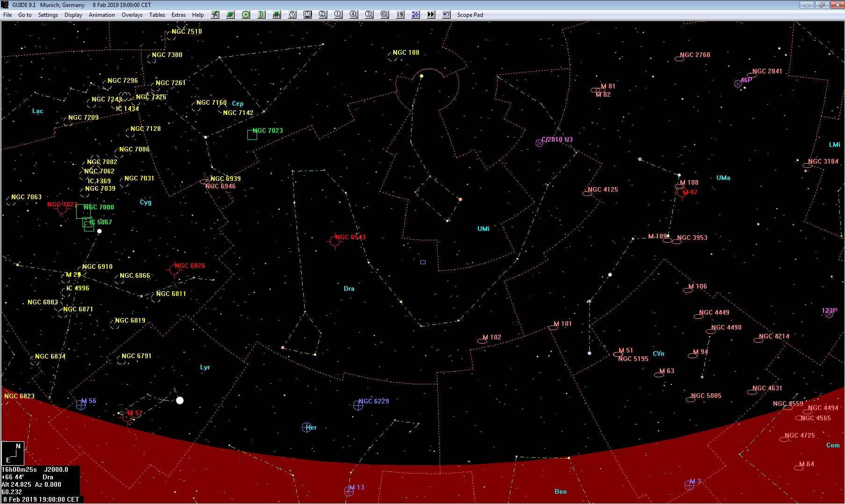Click the NGC 6826 nebula marker

174,270
